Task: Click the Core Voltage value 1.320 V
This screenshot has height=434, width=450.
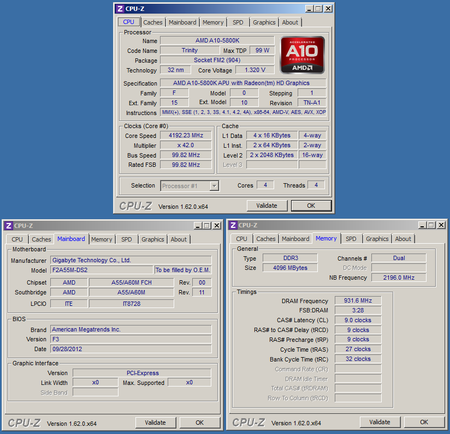Action: tap(255, 70)
